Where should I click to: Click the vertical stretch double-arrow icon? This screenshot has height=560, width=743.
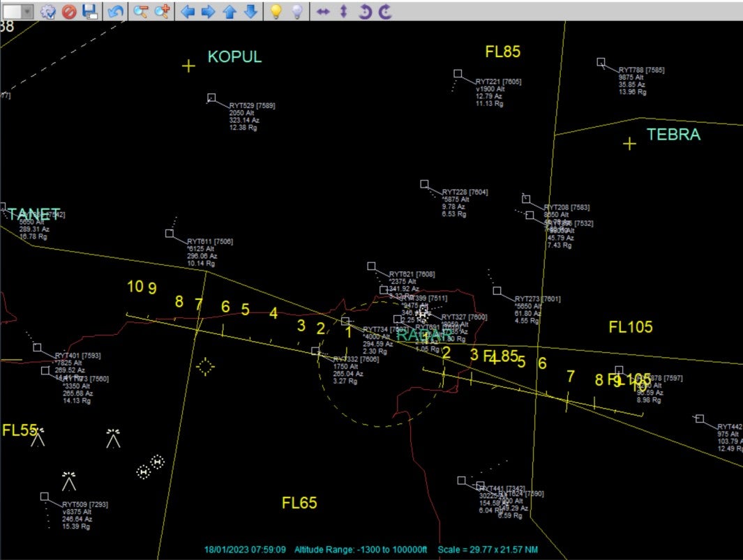[343, 11]
